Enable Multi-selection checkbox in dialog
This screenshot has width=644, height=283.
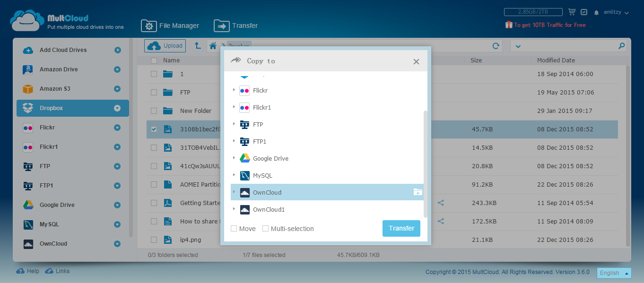point(265,229)
